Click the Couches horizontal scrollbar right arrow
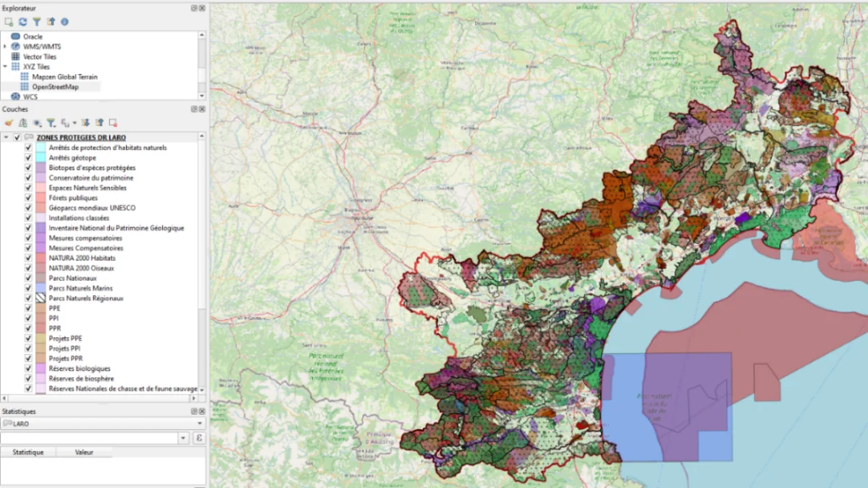Image resolution: width=868 pixels, height=488 pixels. (x=193, y=398)
